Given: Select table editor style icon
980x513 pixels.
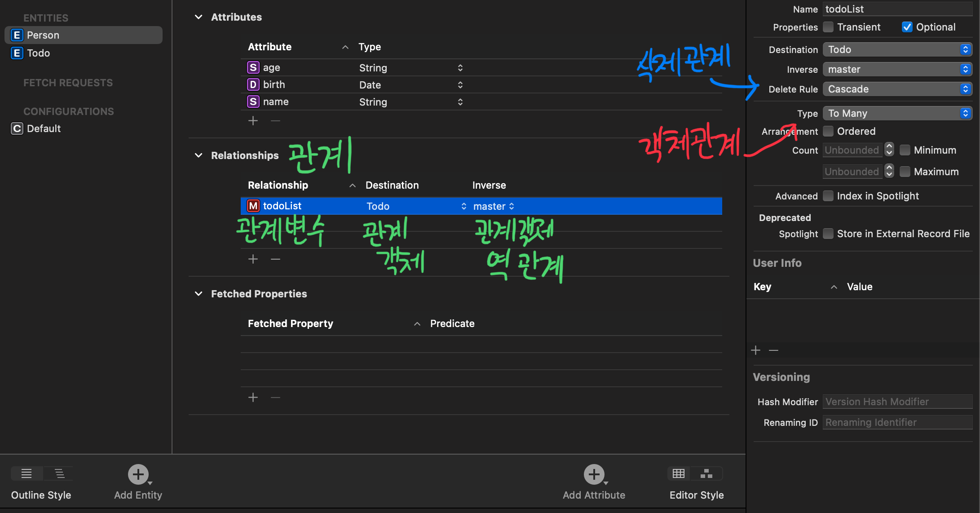Looking at the screenshot, I should [x=679, y=473].
